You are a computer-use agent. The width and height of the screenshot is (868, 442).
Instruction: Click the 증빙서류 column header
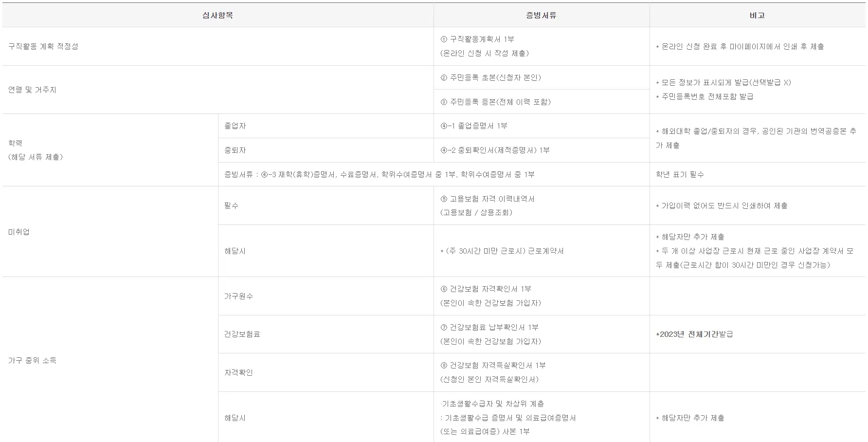point(542,15)
